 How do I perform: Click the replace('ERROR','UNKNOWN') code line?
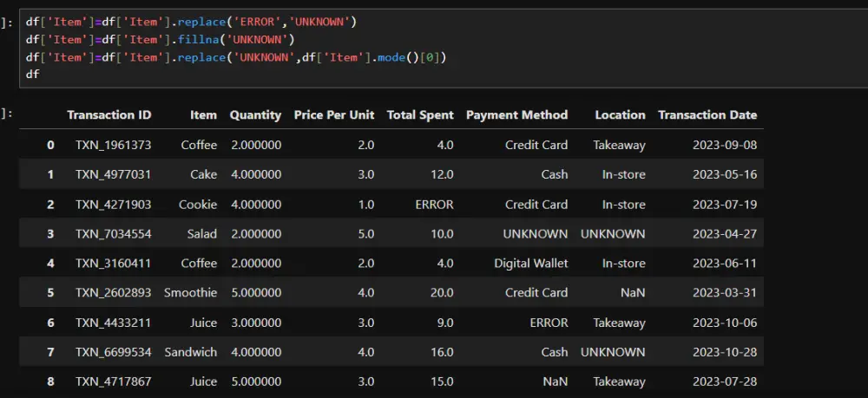click(x=192, y=23)
